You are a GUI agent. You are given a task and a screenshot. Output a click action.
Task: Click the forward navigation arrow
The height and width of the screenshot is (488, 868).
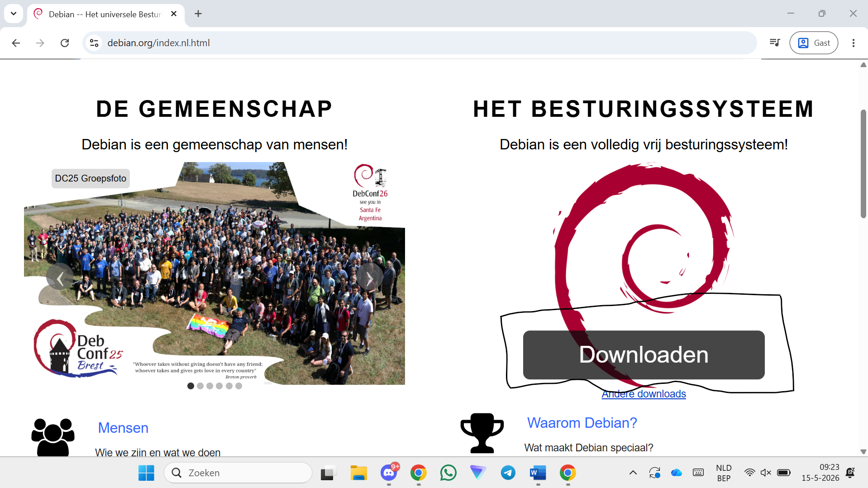coord(40,43)
